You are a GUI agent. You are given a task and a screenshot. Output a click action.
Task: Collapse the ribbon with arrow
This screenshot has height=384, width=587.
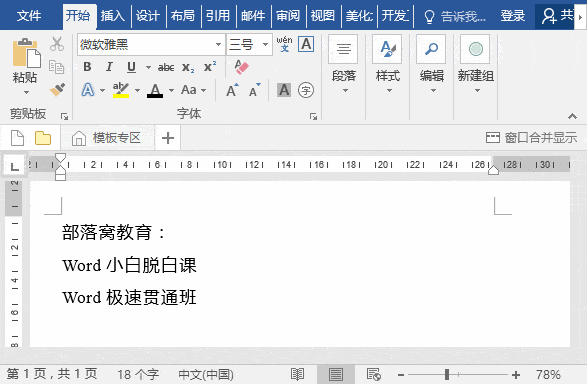click(572, 116)
